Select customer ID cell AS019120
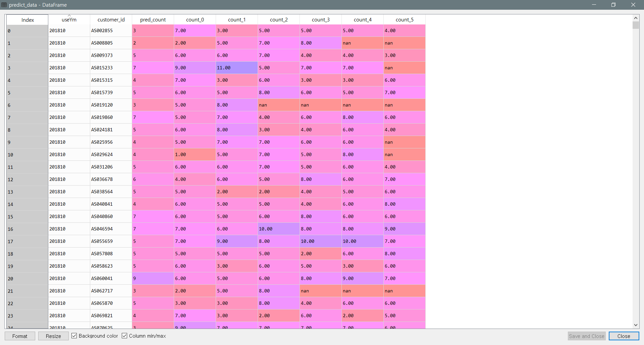 click(x=111, y=105)
